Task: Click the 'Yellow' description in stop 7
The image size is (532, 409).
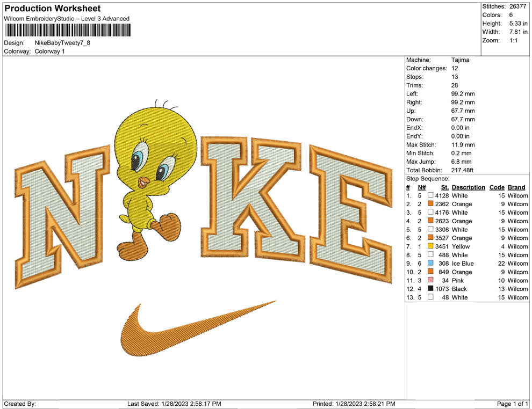Action: coord(461,246)
